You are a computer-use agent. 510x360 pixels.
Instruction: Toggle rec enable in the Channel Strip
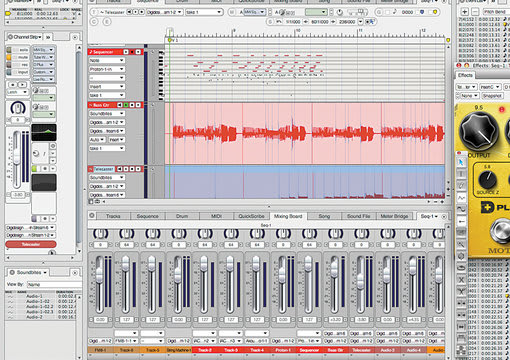pyautogui.click(x=18, y=65)
